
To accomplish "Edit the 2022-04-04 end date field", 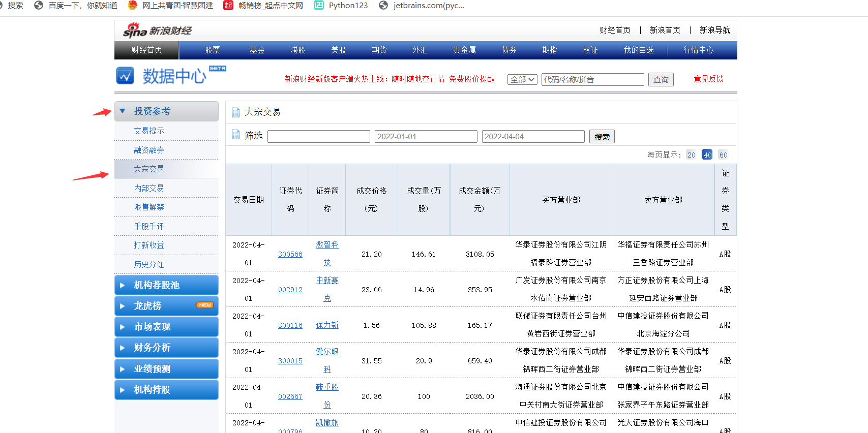I will [x=533, y=137].
